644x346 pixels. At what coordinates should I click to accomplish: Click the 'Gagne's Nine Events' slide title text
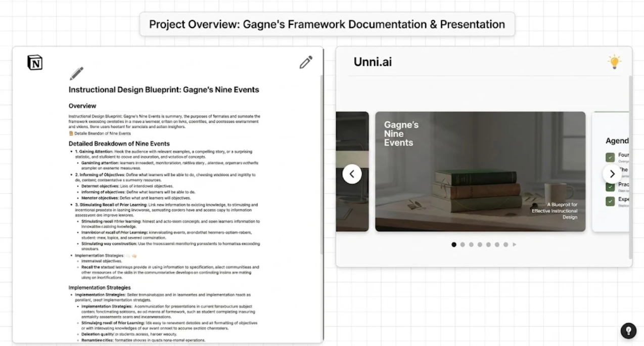(x=401, y=134)
